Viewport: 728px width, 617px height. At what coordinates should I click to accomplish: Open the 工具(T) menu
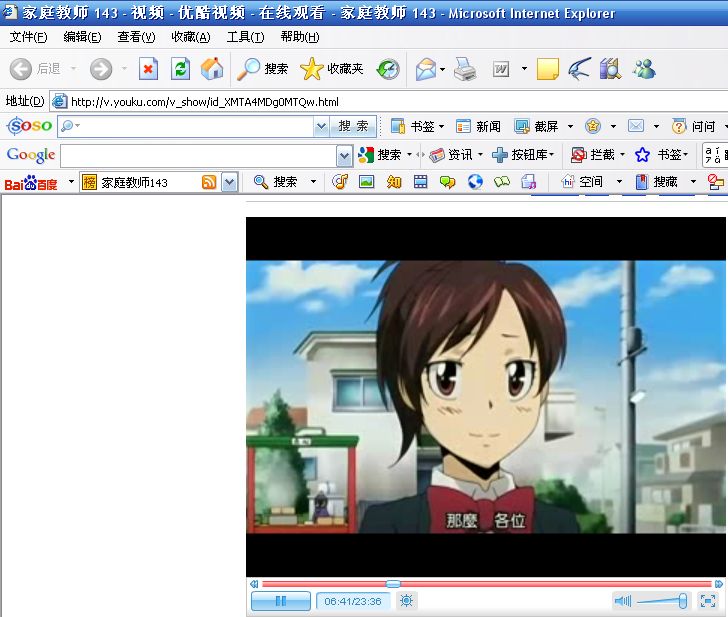(245, 37)
